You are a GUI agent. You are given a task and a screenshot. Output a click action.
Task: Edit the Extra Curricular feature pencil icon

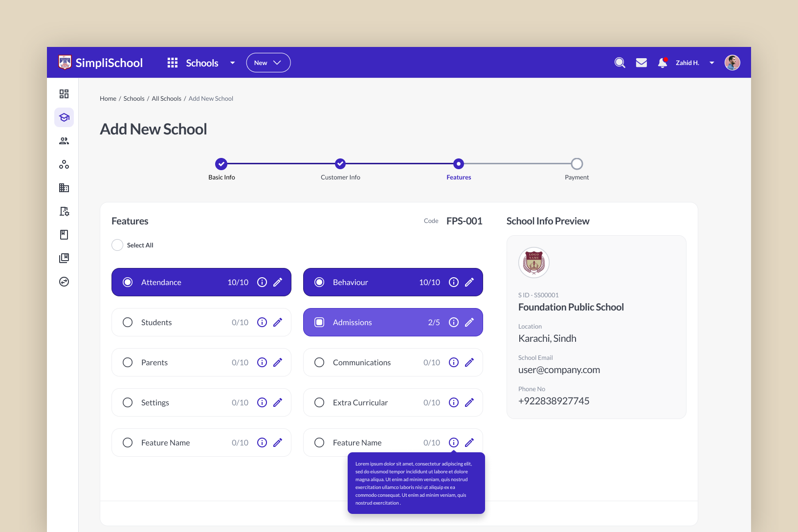pos(469,402)
